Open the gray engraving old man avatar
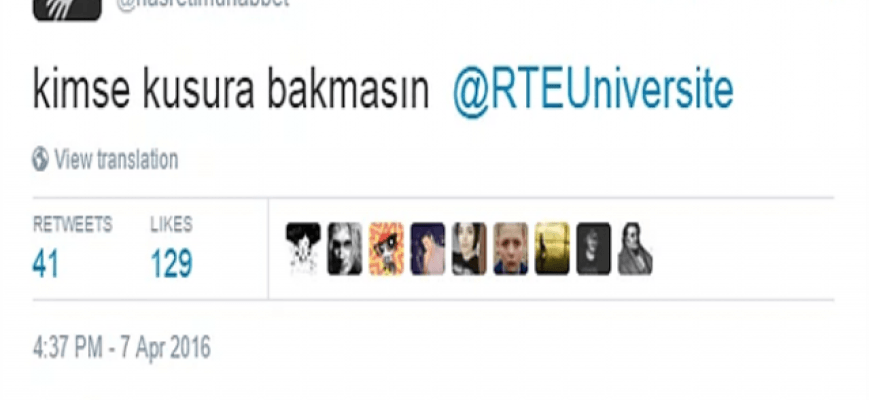The width and height of the screenshot is (870, 400). coord(635,249)
